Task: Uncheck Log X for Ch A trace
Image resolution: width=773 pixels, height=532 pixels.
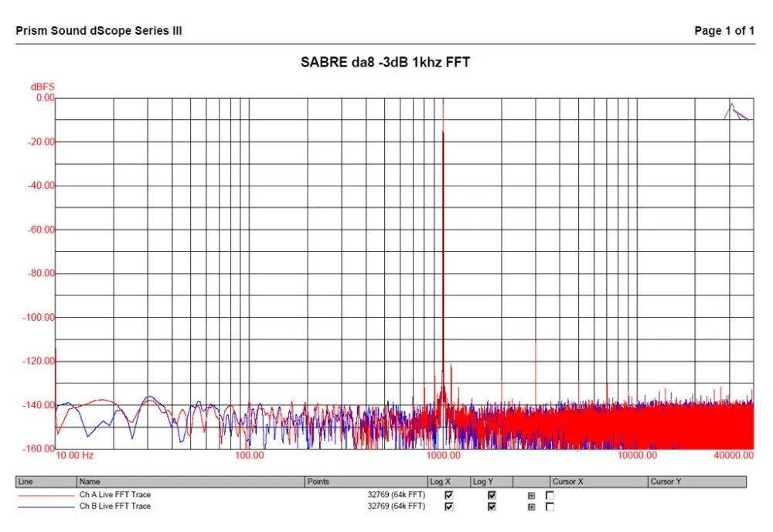Action: [x=448, y=495]
